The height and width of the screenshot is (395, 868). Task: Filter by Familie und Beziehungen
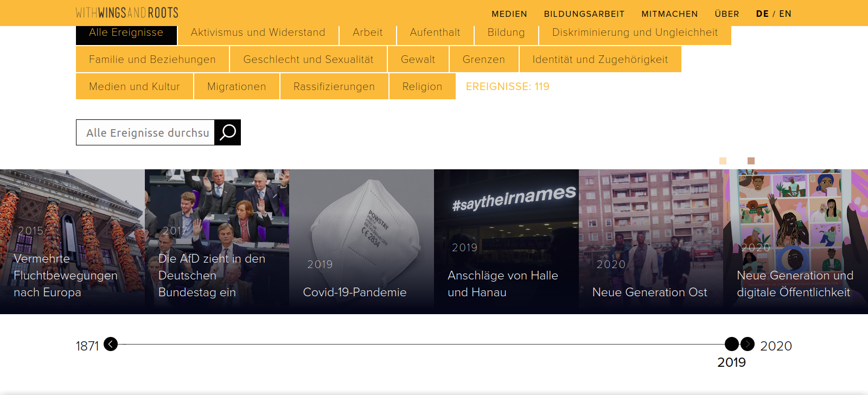152,59
